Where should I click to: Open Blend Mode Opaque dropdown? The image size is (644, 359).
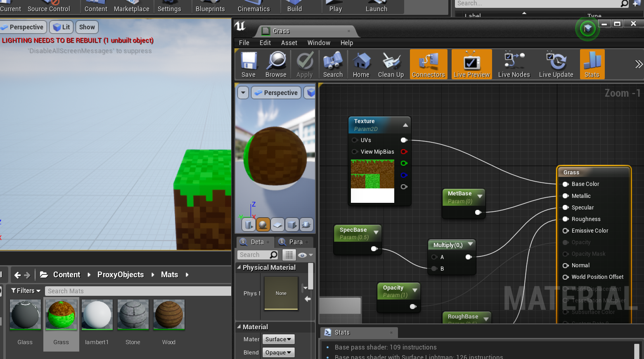point(278,352)
